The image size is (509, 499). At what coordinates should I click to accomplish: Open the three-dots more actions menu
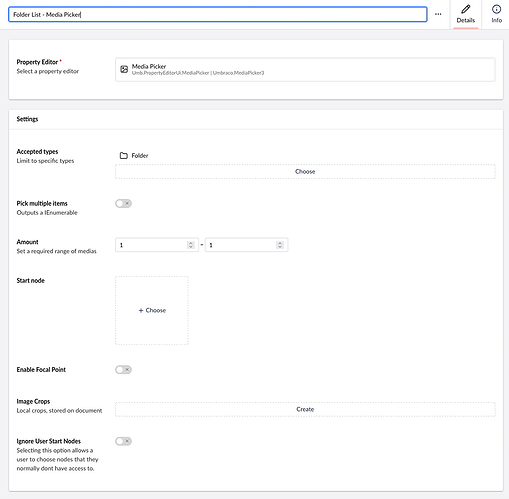[x=438, y=14]
